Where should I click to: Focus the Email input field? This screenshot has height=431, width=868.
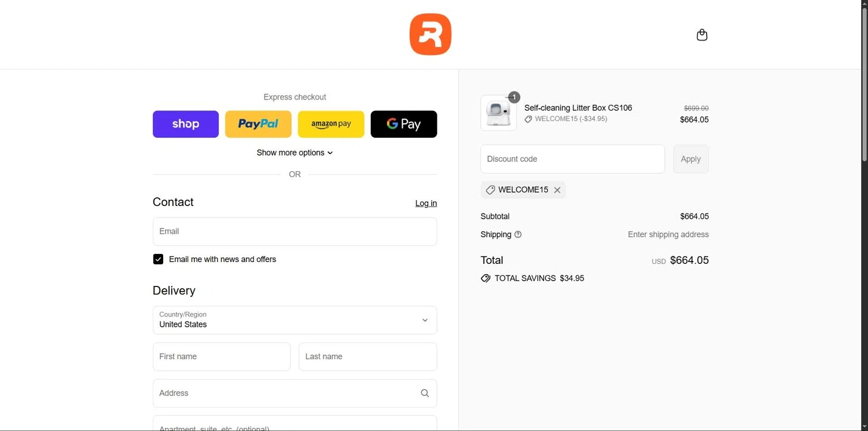coord(295,231)
